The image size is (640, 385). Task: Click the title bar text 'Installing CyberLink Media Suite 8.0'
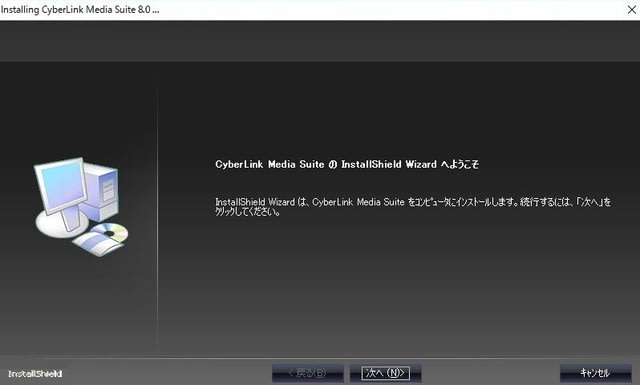point(80,9)
